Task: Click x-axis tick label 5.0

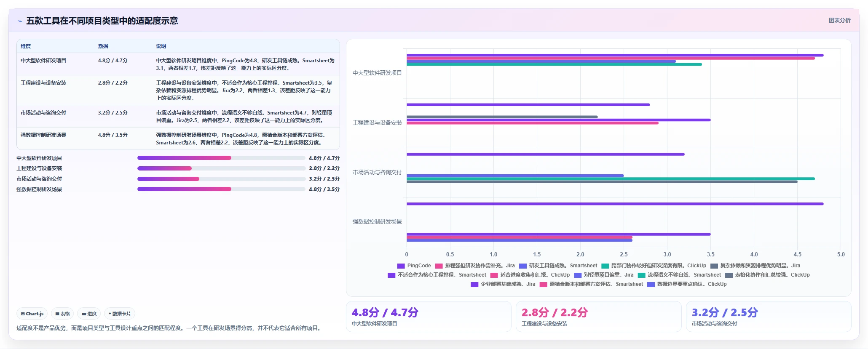Action: (841, 254)
